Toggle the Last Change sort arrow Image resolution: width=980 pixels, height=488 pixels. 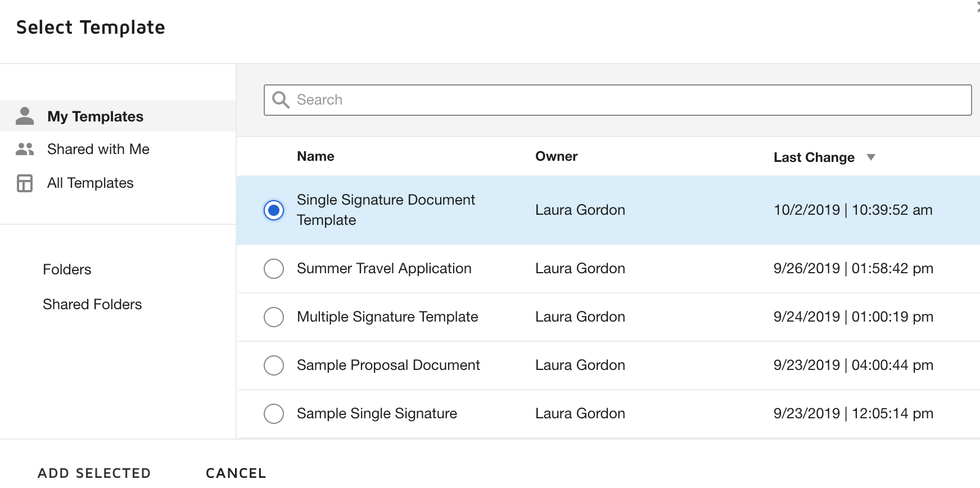point(871,157)
